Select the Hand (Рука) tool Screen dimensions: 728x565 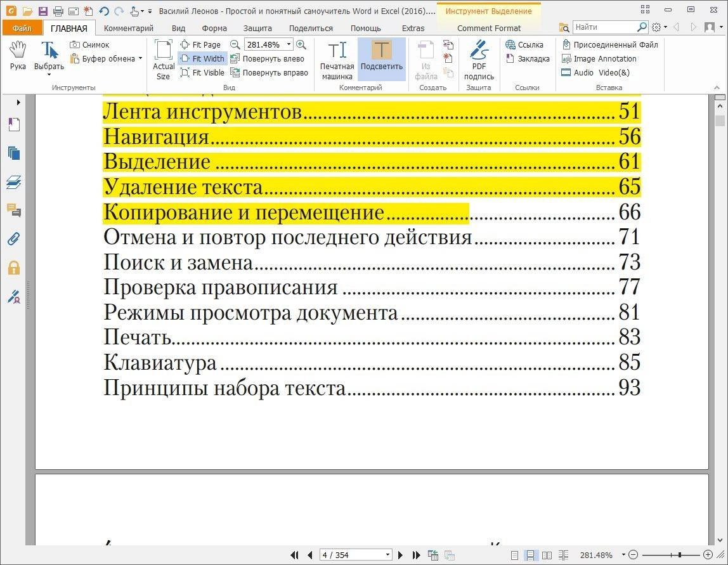click(18, 56)
